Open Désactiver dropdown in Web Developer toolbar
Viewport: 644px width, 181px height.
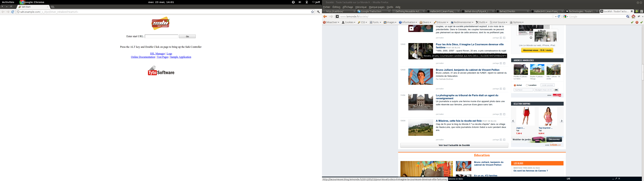tap(331, 22)
